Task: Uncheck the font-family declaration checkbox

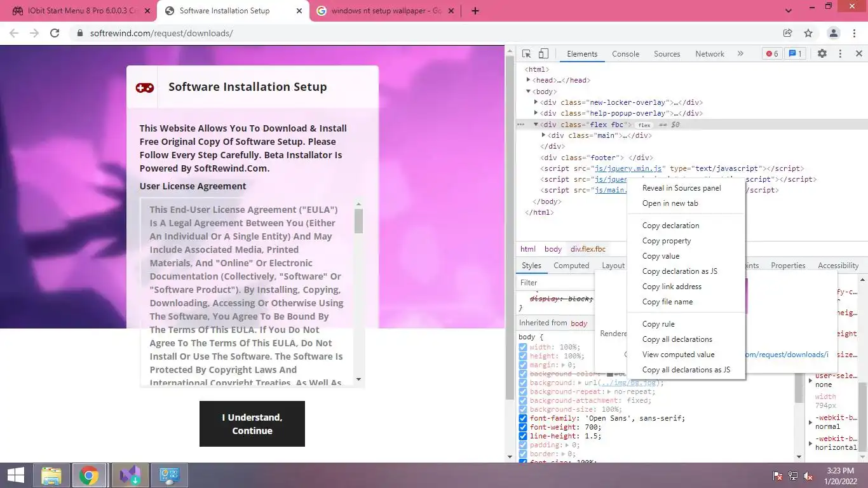Action: click(x=522, y=419)
